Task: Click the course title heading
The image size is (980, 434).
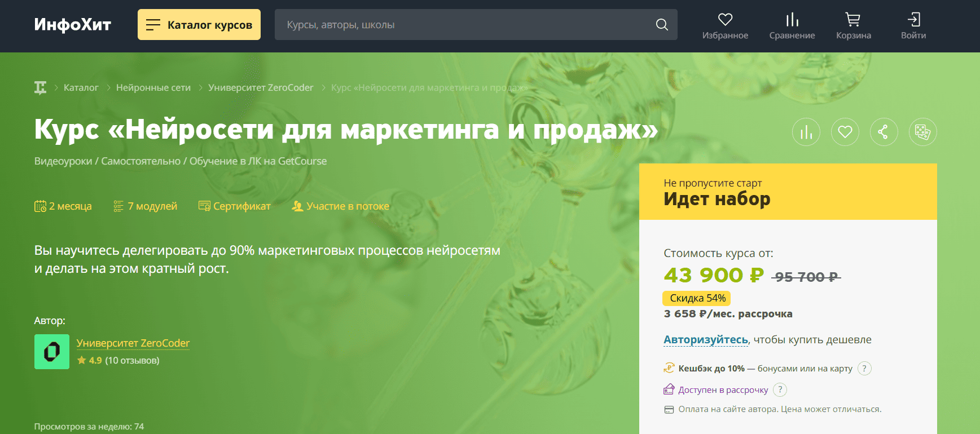Action: pos(346,130)
